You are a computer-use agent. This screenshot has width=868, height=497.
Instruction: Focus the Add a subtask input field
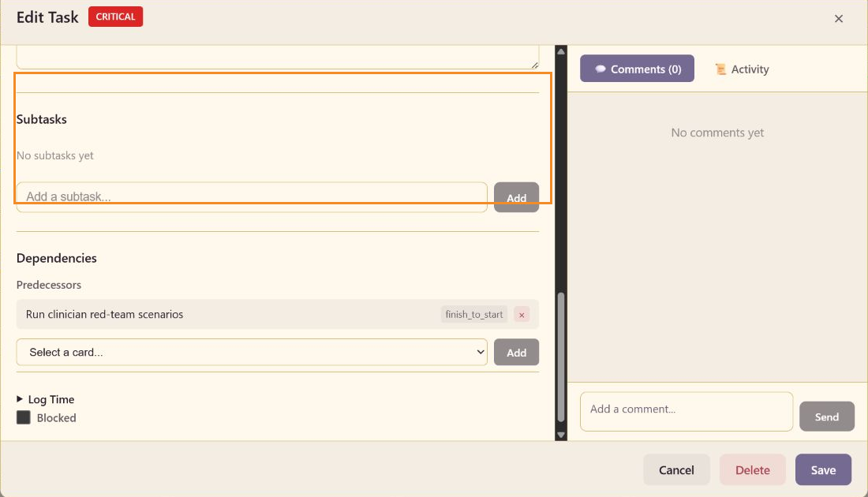[252, 197]
